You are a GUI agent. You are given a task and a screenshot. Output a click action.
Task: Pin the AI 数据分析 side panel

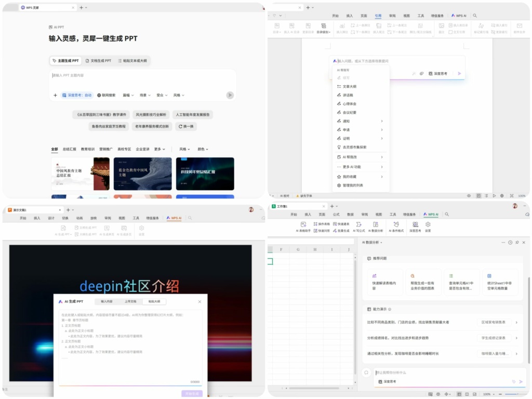(x=517, y=243)
